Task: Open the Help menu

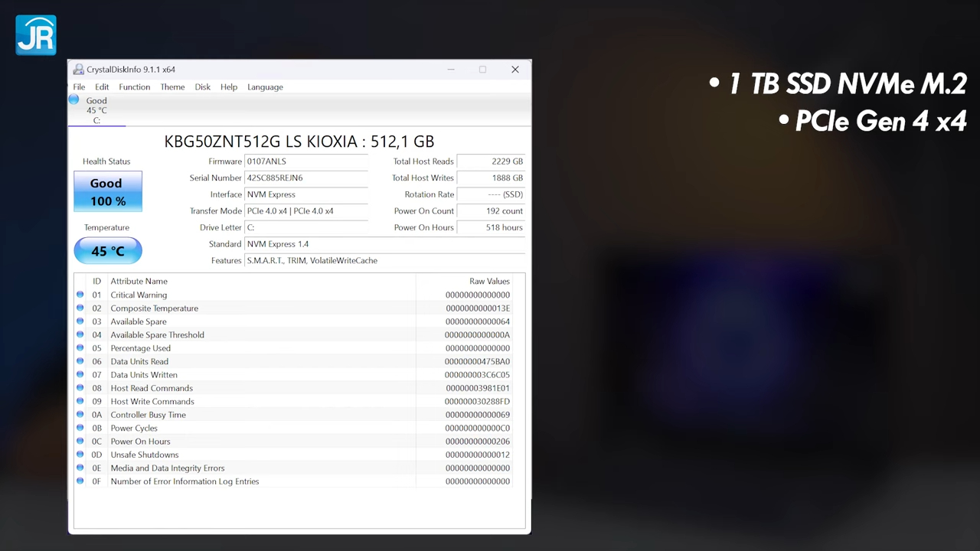Action: point(229,87)
